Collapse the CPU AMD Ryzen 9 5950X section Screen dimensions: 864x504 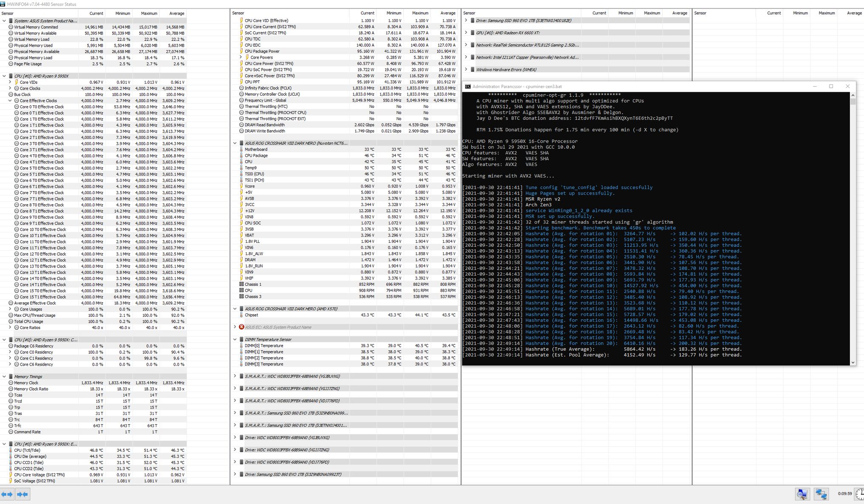point(4,76)
